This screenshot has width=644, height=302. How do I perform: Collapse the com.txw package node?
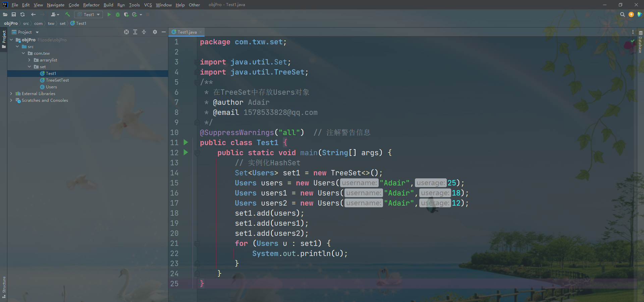click(x=23, y=53)
